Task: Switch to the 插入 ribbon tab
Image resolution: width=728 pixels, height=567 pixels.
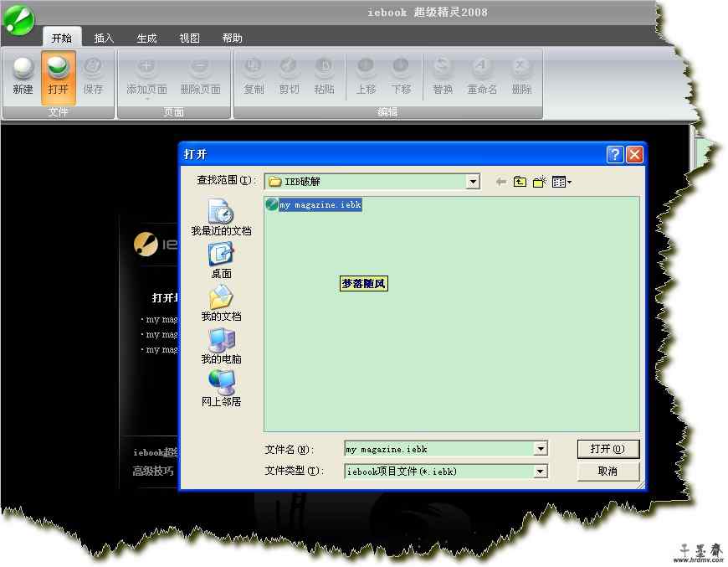Action: (104, 39)
